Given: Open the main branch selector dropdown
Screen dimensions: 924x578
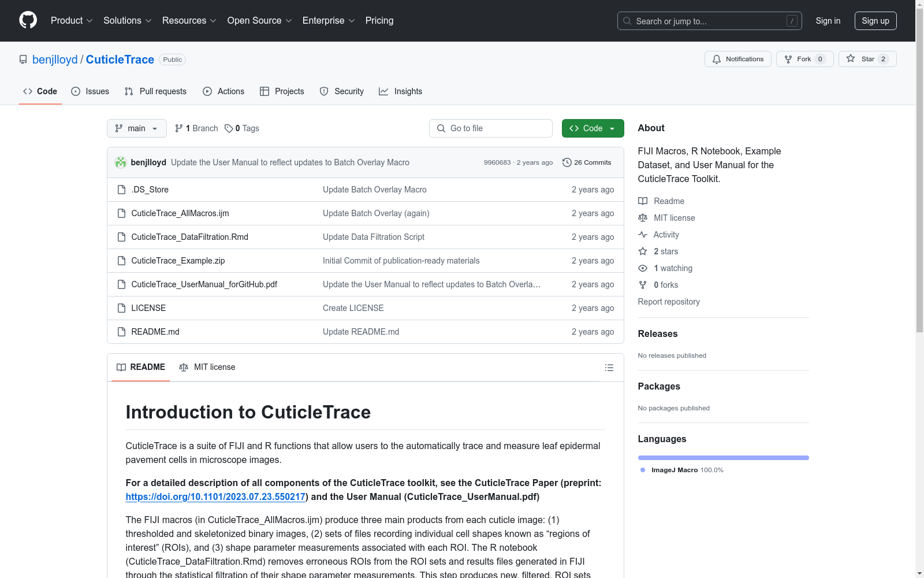Looking at the screenshot, I should pyautogui.click(x=137, y=128).
